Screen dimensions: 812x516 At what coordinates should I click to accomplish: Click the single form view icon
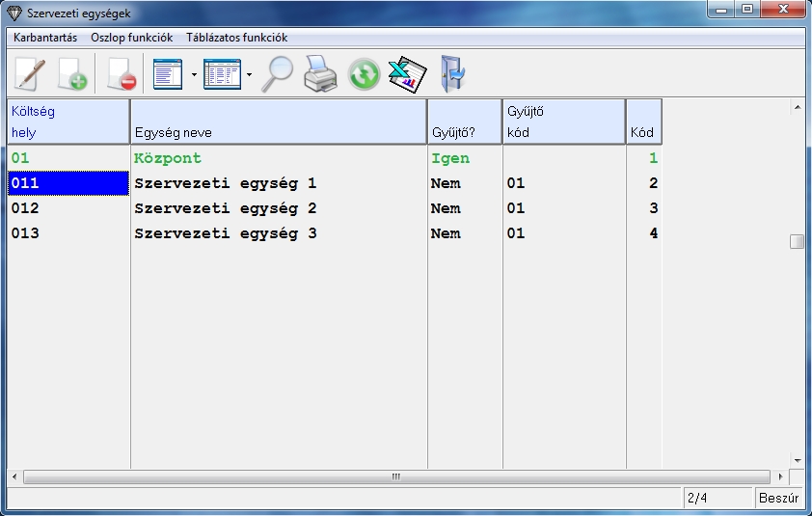pyautogui.click(x=168, y=74)
